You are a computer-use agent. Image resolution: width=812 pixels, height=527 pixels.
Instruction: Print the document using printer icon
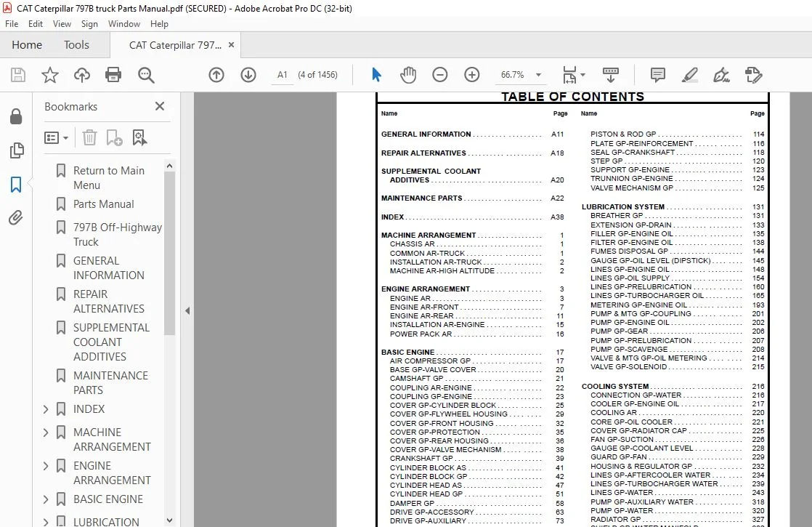pyautogui.click(x=113, y=75)
